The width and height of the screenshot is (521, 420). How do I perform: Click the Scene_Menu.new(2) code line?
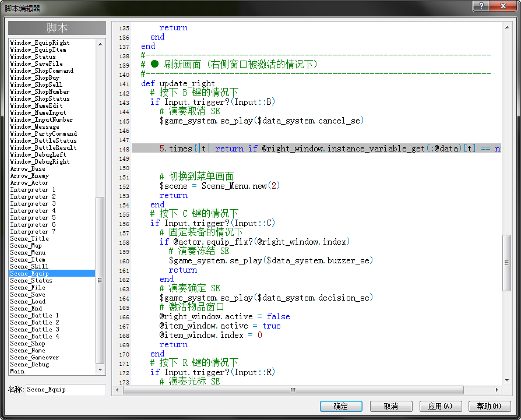pyautogui.click(x=219, y=186)
